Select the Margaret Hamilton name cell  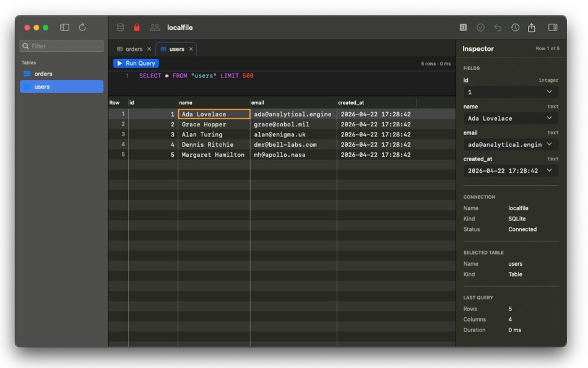tap(214, 155)
